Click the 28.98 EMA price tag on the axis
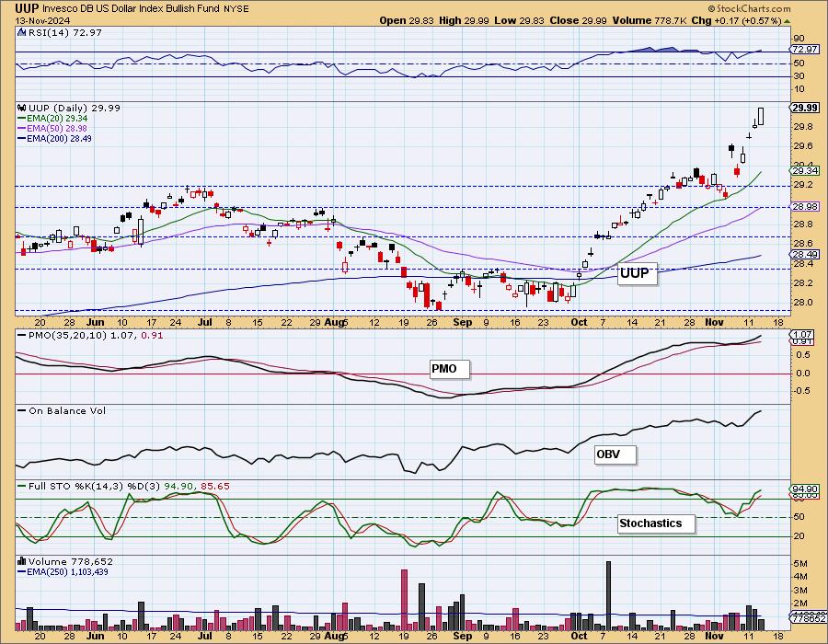This screenshot has width=828, height=644. point(804,207)
